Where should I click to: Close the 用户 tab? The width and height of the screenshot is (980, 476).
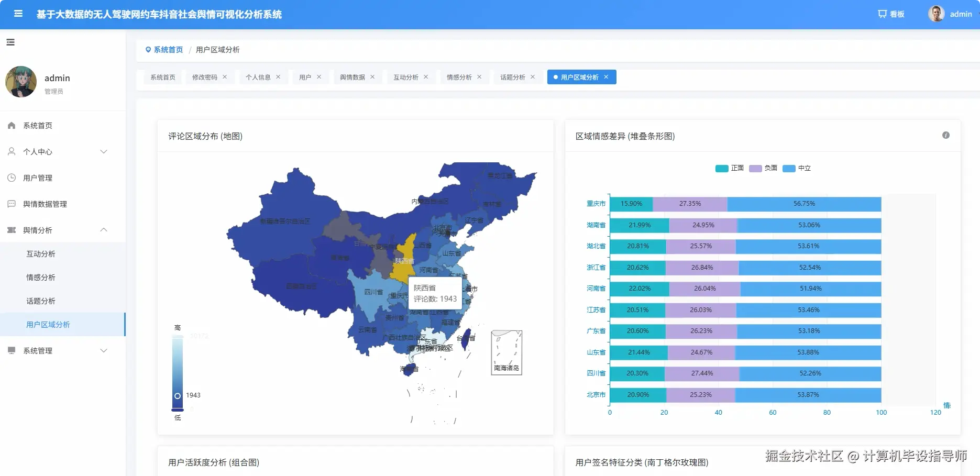[x=319, y=77]
